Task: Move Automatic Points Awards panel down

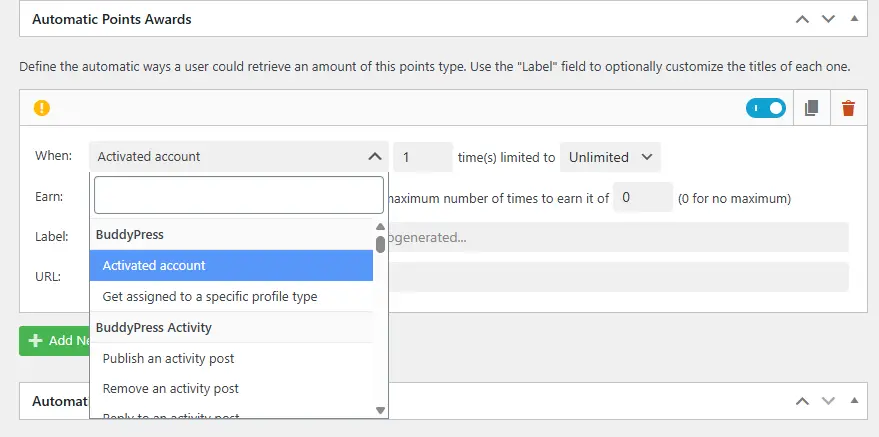Action: (828, 19)
